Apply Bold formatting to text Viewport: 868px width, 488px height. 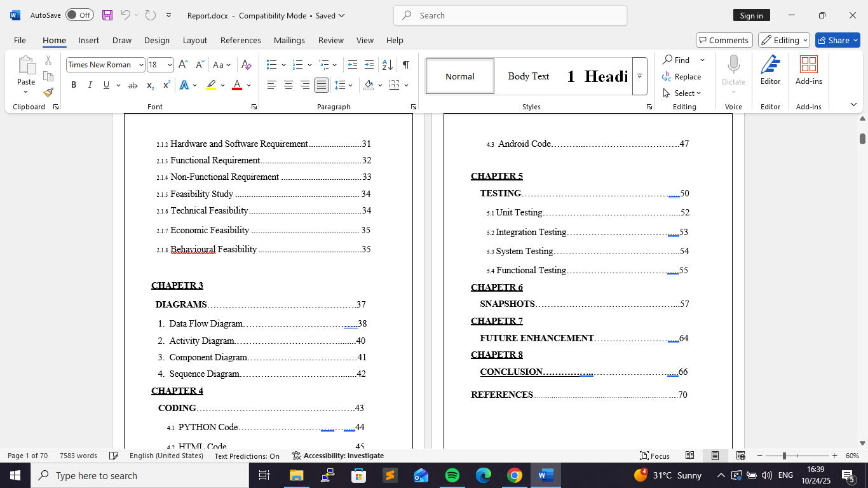pyautogui.click(x=74, y=85)
